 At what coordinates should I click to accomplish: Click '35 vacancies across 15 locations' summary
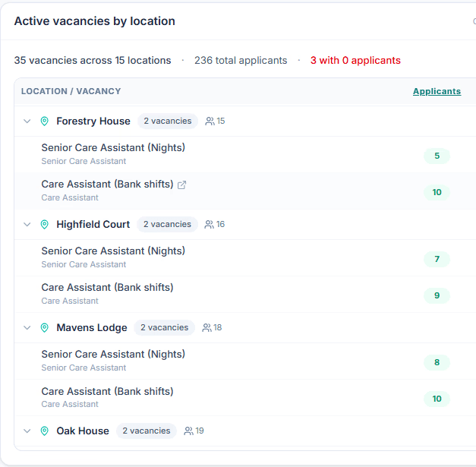click(93, 61)
